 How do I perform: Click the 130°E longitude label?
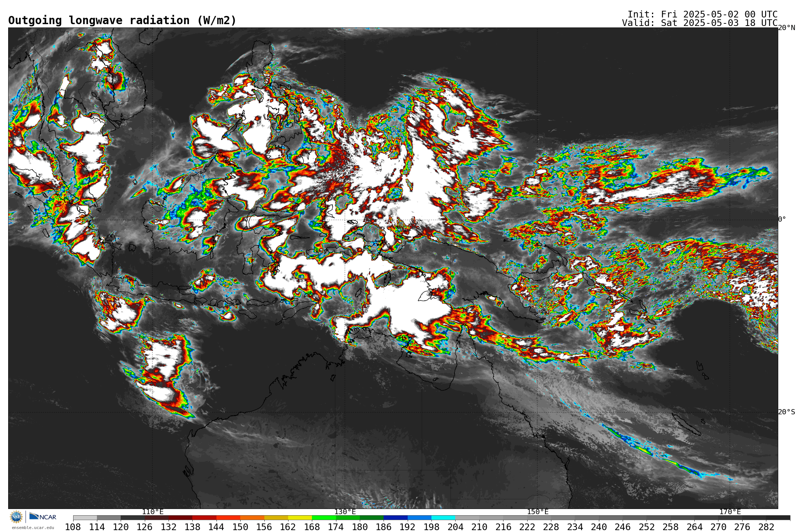345,512
